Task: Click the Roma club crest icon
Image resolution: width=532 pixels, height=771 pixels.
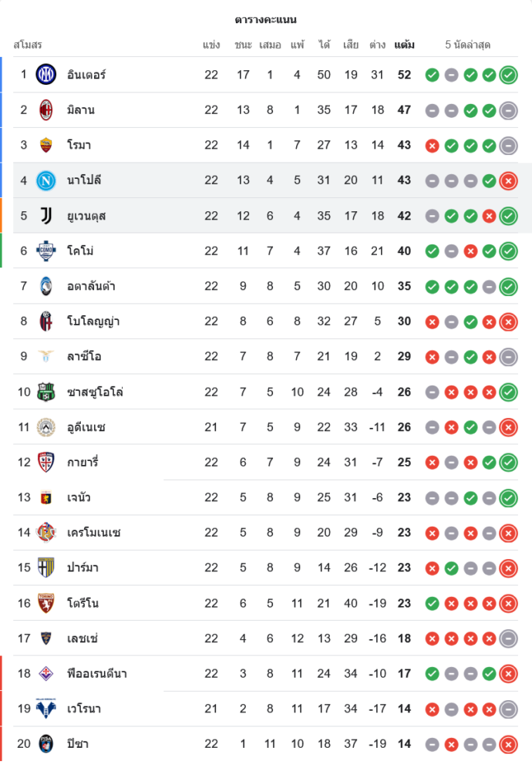Action: (x=46, y=145)
